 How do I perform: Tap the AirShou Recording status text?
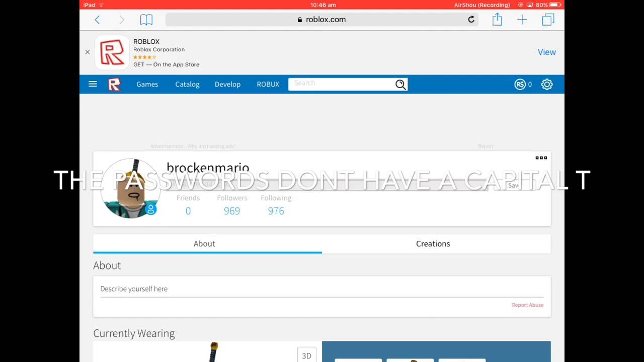click(482, 5)
